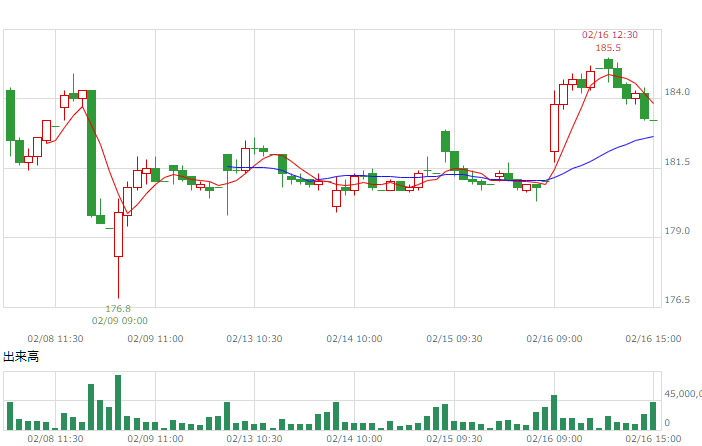Click 02/14 10:00 label below the volume chart

coord(354,438)
